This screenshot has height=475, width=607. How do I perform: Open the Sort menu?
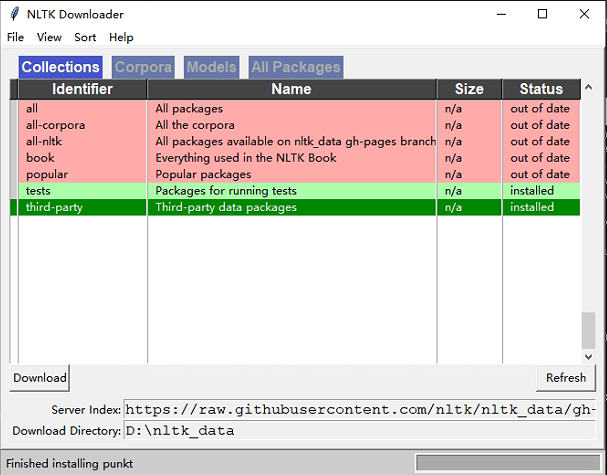pos(85,37)
